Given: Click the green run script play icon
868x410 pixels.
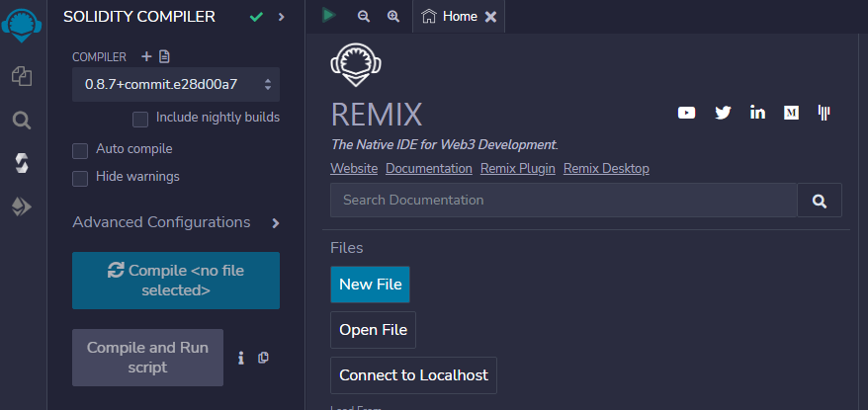Looking at the screenshot, I should 329,16.
